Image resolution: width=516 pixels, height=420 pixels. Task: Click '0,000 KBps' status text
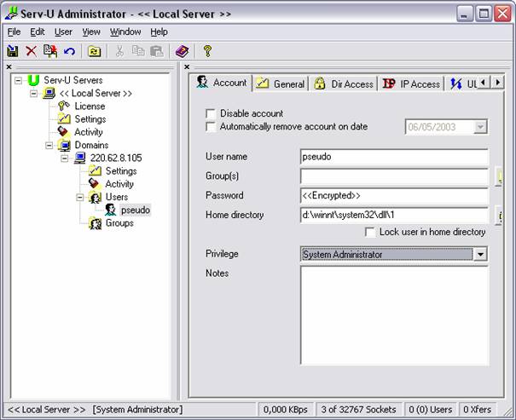click(286, 410)
